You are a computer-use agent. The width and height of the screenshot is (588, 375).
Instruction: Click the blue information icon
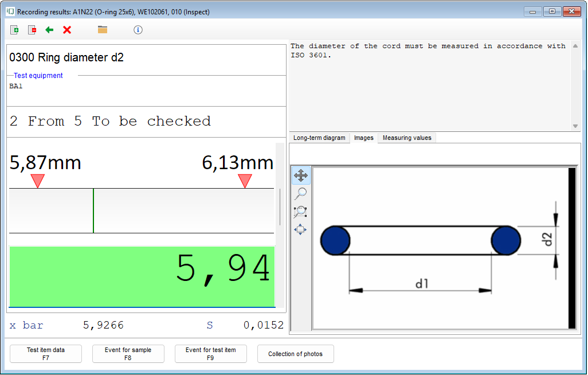pyautogui.click(x=138, y=30)
